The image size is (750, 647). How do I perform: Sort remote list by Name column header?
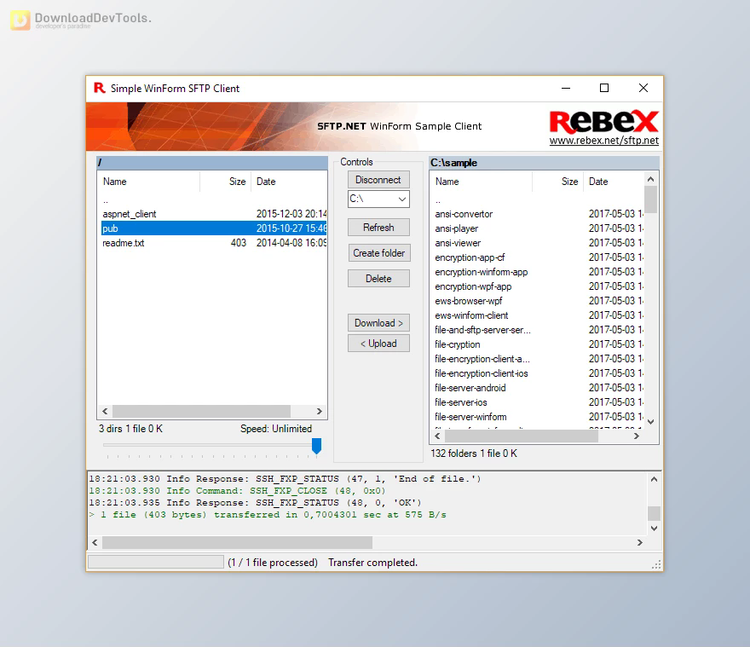point(148,182)
